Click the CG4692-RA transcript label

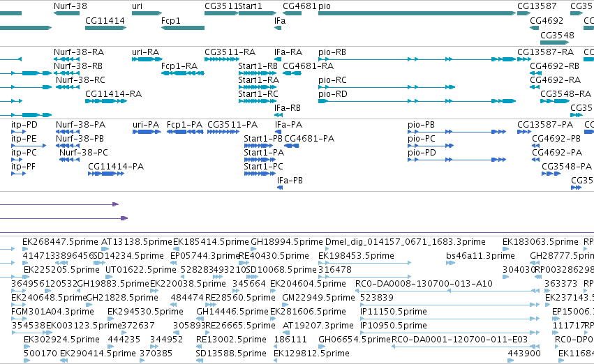555,79
